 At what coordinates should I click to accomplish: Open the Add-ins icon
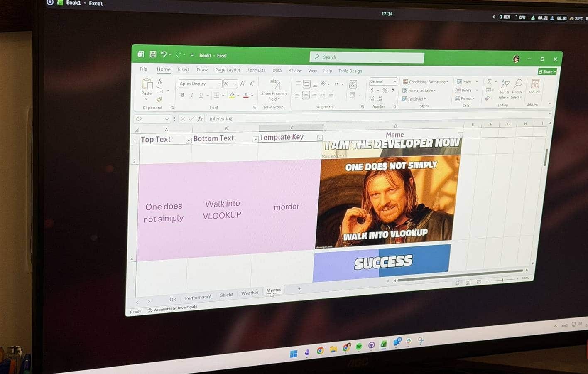[x=535, y=84]
